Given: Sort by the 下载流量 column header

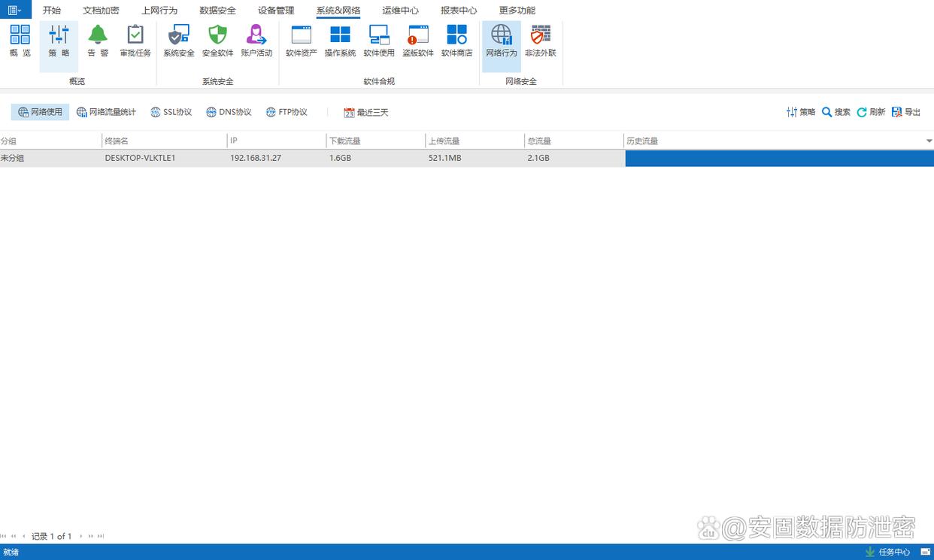Looking at the screenshot, I should click(x=376, y=141).
